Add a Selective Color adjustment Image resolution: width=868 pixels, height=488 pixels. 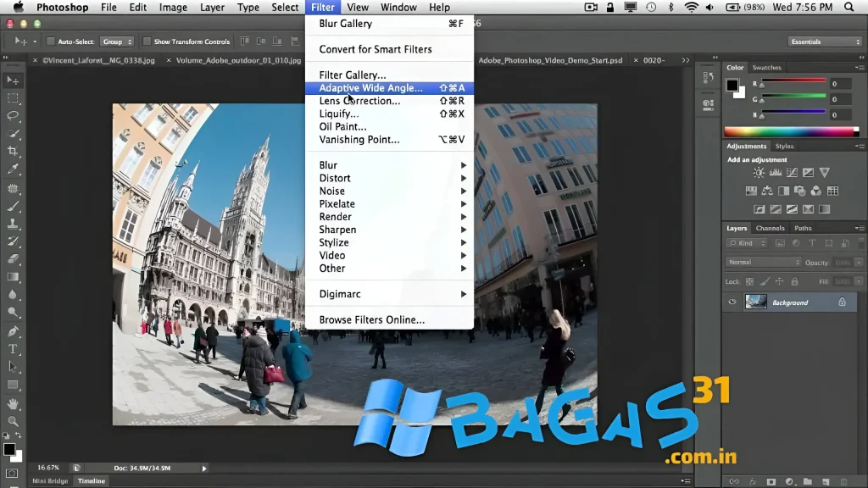(808, 209)
